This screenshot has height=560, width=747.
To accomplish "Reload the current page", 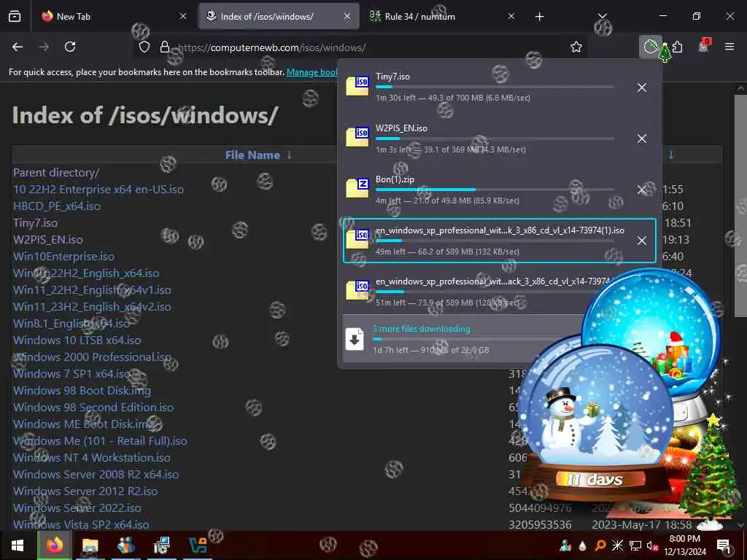I will [70, 47].
